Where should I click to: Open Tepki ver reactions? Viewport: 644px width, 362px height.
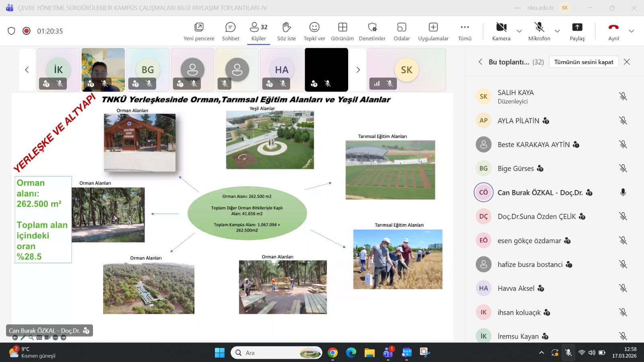tap(314, 31)
